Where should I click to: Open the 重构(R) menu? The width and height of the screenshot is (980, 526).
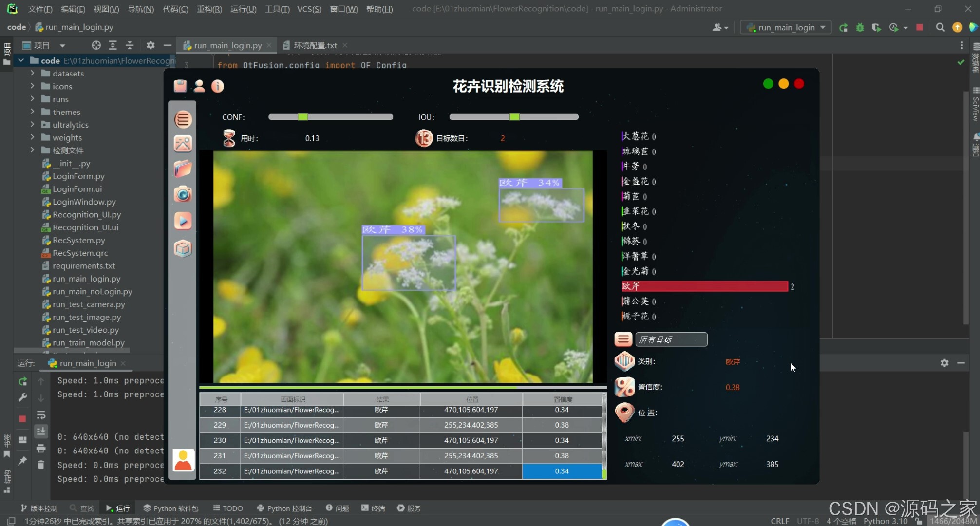[x=209, y=9]
